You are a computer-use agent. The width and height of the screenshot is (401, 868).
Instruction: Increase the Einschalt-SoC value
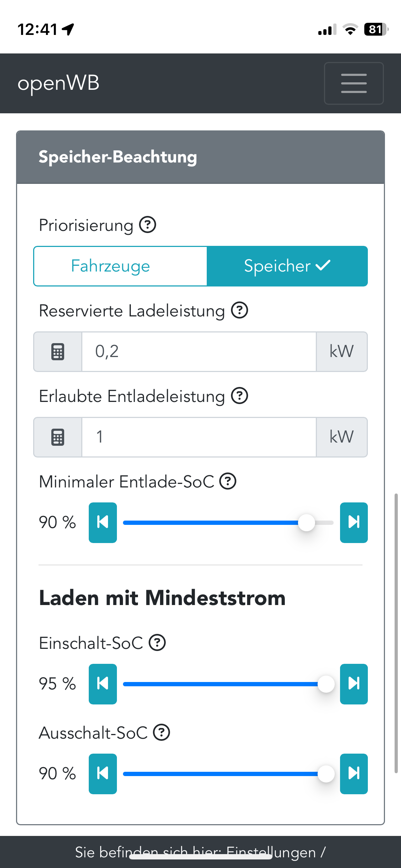coord(354,684)
